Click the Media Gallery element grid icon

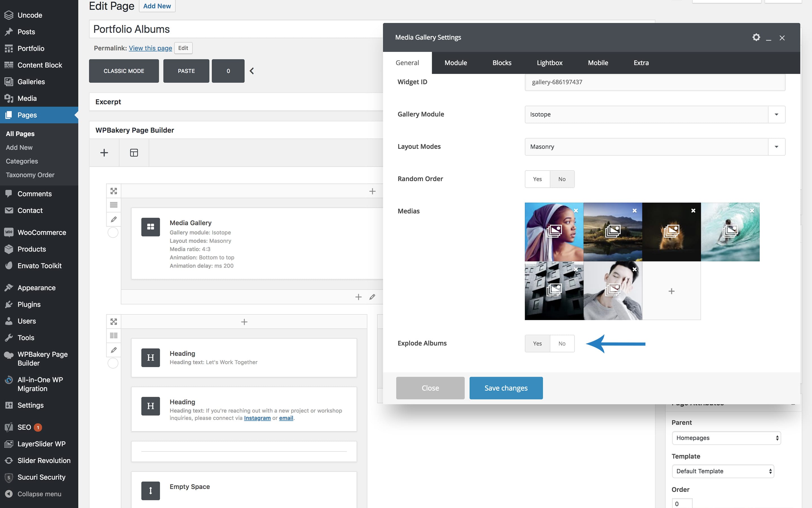151,227
